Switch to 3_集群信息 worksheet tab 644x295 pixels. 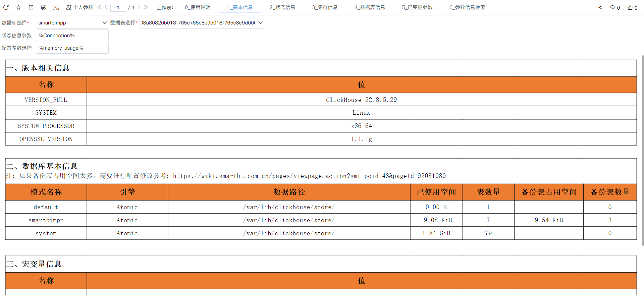325,7
